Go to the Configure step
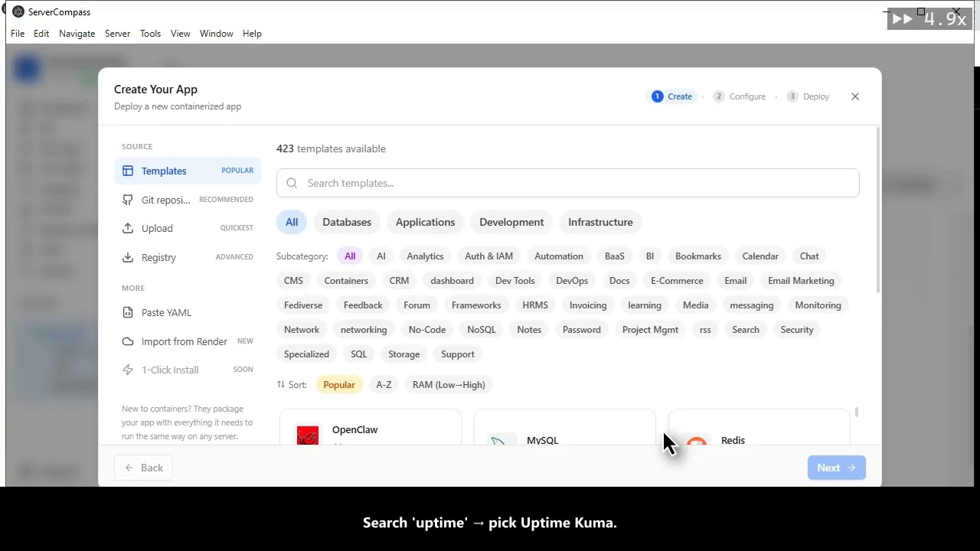The width and height of the screenshot is (980, 551). [740, 96]
